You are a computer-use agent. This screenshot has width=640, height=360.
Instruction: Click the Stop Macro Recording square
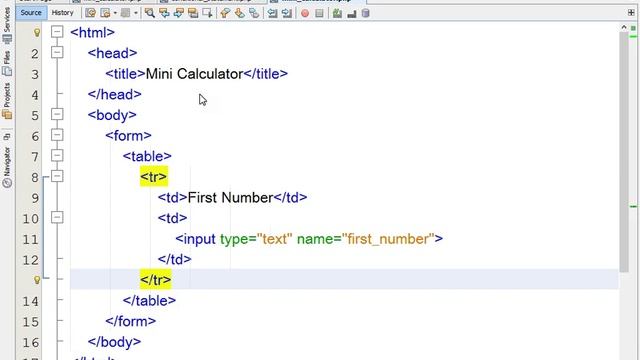(x=319, y=13)
